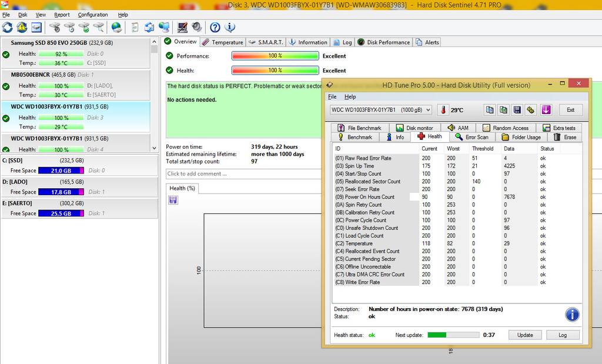This screenshot has width=602, height=364.
Task: Open the Report menu
Action: (x=62, y=15)
